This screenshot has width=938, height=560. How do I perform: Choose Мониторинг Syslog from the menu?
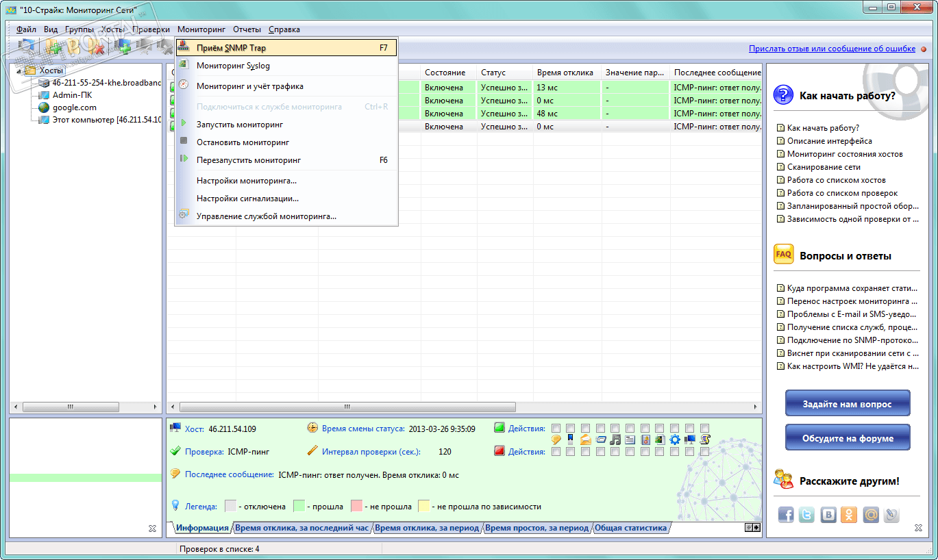point(286,66)
